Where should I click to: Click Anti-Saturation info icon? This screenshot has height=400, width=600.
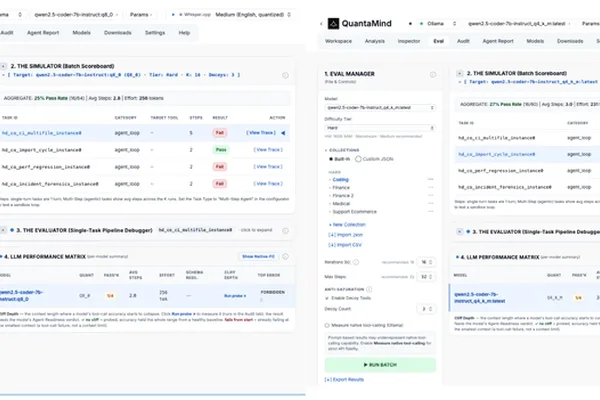369,289
